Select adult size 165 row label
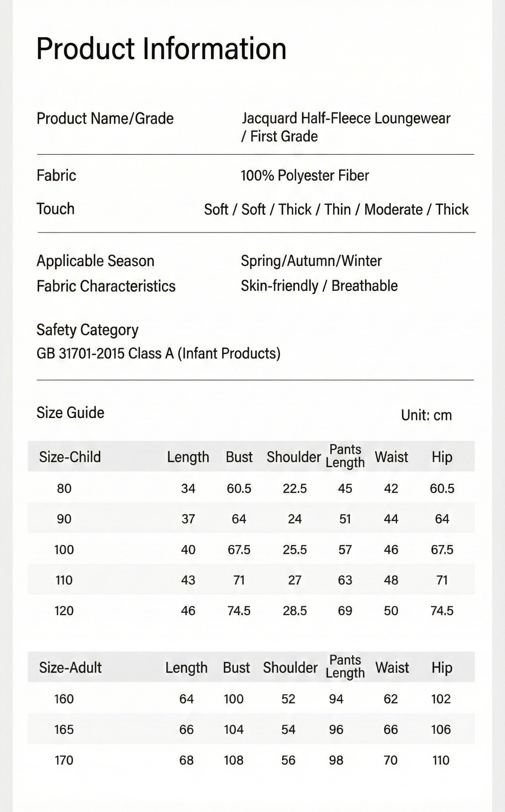The height and width of the screenshot is (812, 505). click(x=64, y=730)
